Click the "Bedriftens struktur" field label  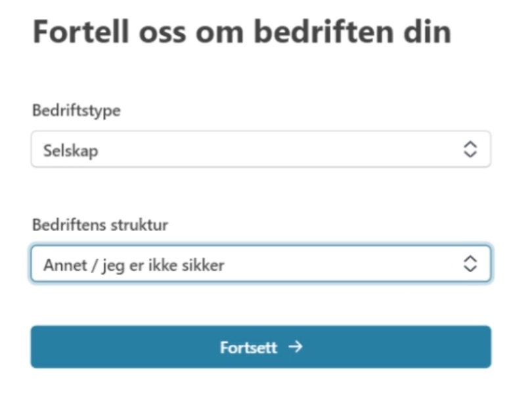pyautogui.click(x=100, y=225)
